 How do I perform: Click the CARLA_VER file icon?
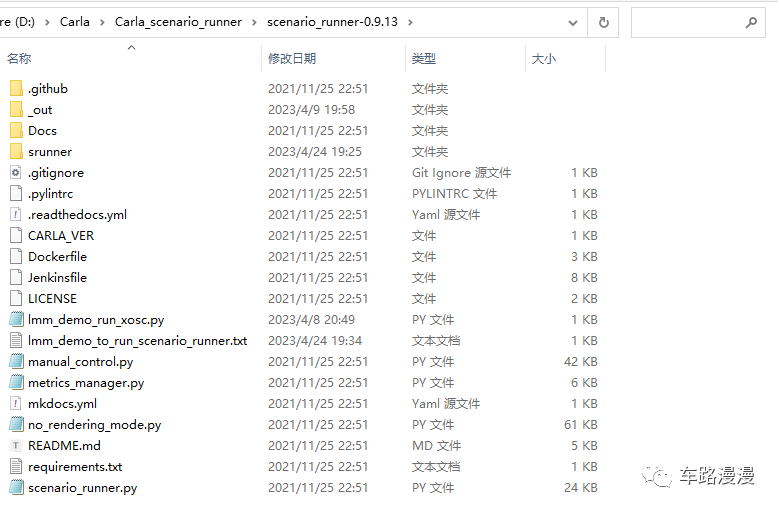[16, 235]
